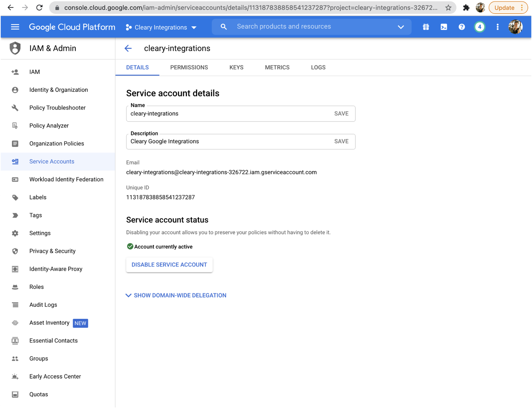The height and width of the screenshot is (412, 532).
Task: Open Policy Analyzer in sidebar
Action: (58, 126)
